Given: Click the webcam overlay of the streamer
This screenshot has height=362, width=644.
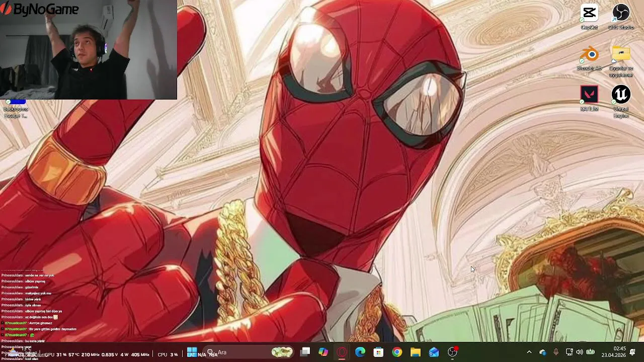Looking at the screenshot, I should (89, 50).
